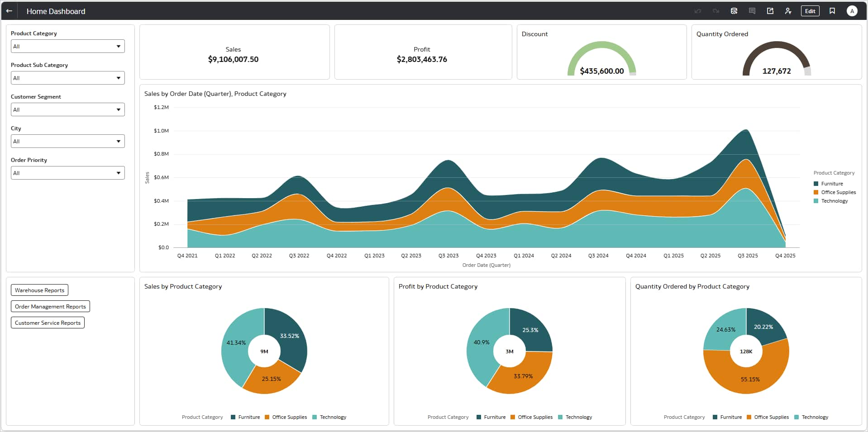Select the 20.22% slice in Quantity donut
Screen dimensions: 868x432
pos(763,327)
